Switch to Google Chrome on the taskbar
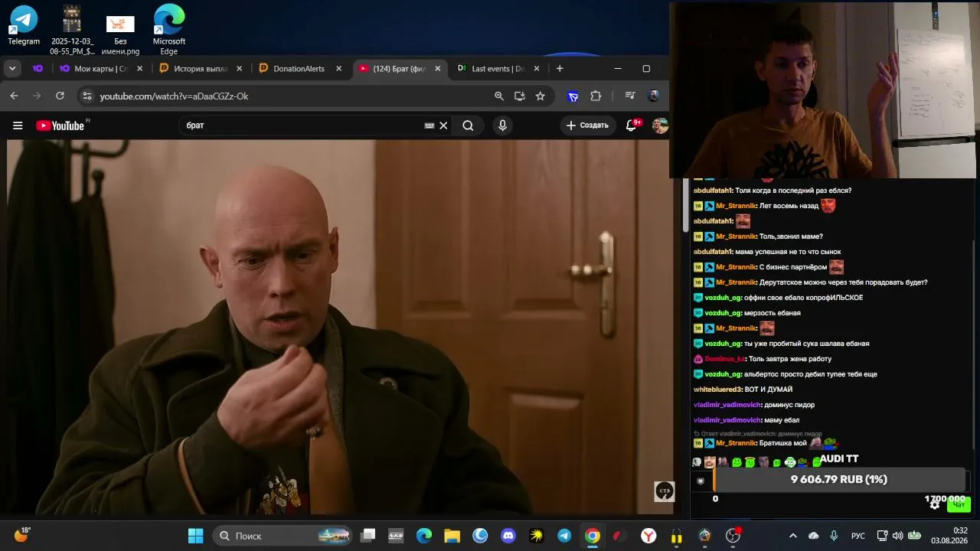Screen dimensions: 980x551 (x=593, y=536)
